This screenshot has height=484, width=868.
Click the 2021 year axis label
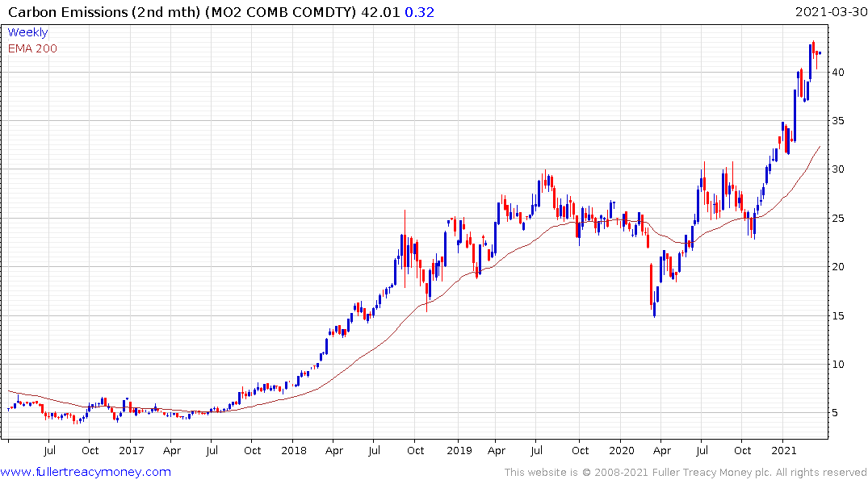pos(783,450)
